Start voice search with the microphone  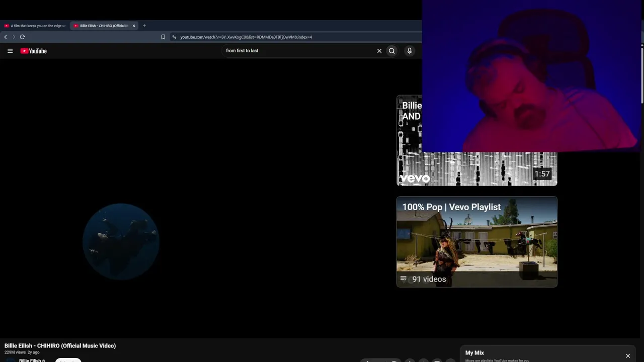(x=410, y=51)
